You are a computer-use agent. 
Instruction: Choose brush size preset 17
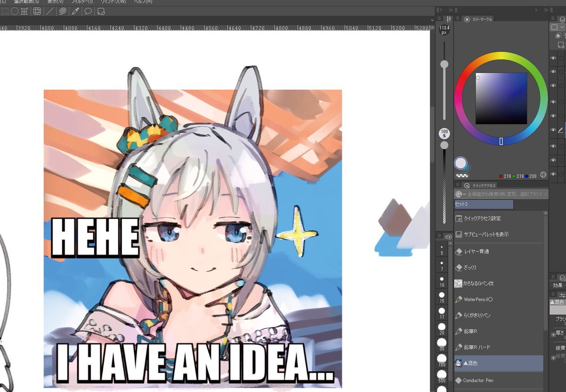(x=442, y=313)
